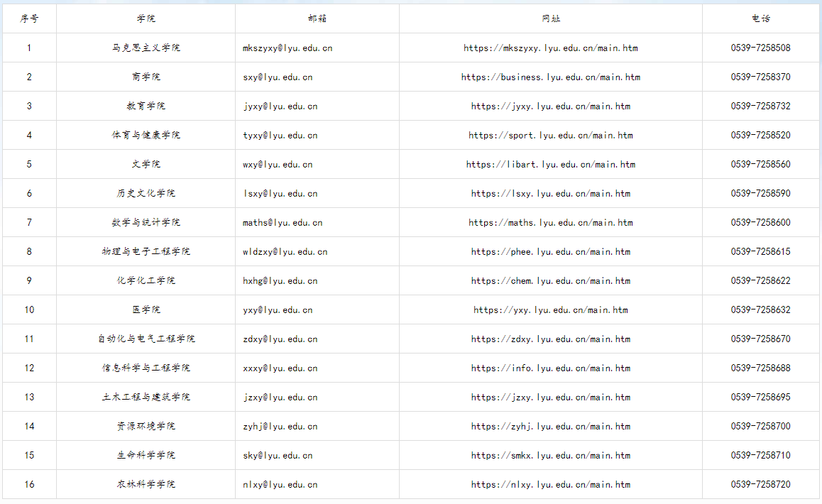Select the 信息科学与工程学院 cell
Viewport: 822px width, 504px height.
coord(146,368)
